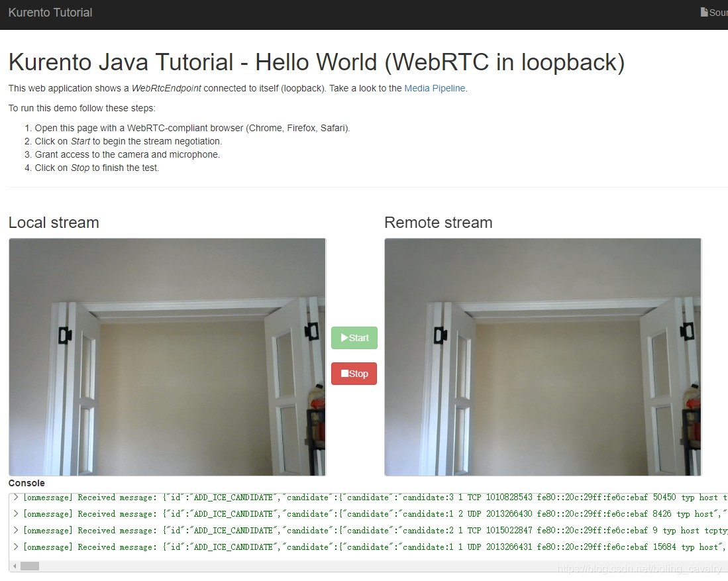Open the Media Pipeline link
Image resolution: width=728 pixels, height=581 pixels.
[435, 88]
